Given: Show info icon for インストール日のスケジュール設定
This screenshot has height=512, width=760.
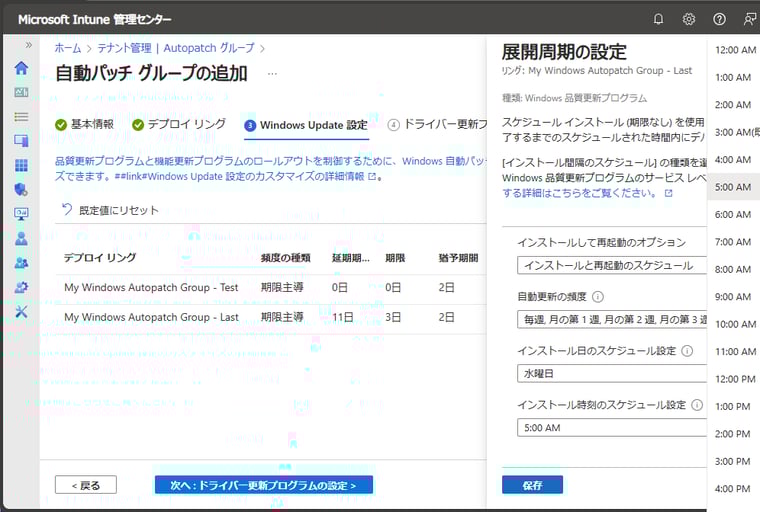Looking at the screenshot, I should pyautogui.click(x=687, y=351).
